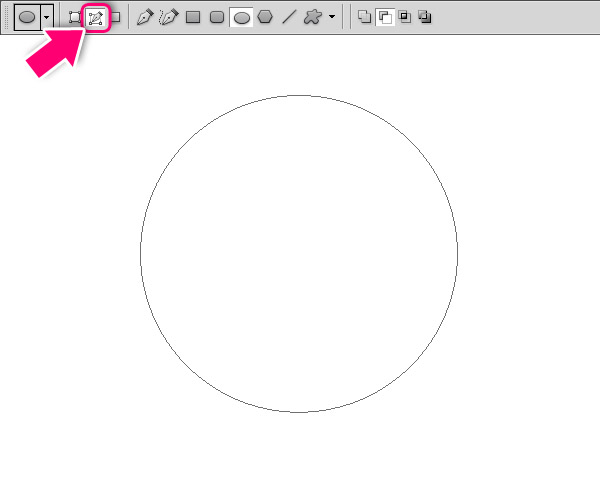
Task: Enable Intersect path areas
Action: point(405,17)
